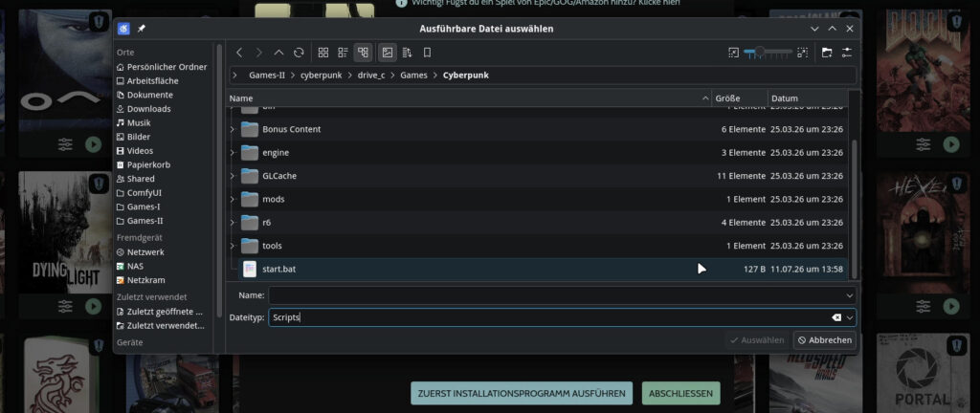The image size is (980, 413).
Task: Click the places panel scrollbar
Action: [x=219, y=181]
